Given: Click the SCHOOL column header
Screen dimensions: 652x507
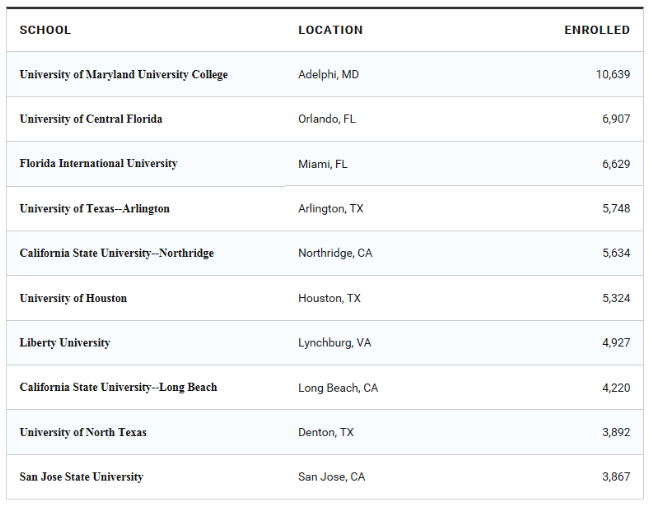Looking at the screenshot, I should (x=45, y=30).
